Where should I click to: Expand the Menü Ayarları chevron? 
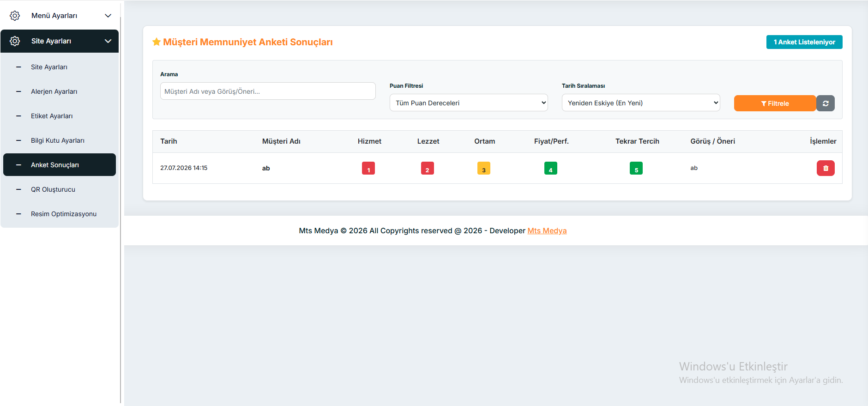click(108, 16)
